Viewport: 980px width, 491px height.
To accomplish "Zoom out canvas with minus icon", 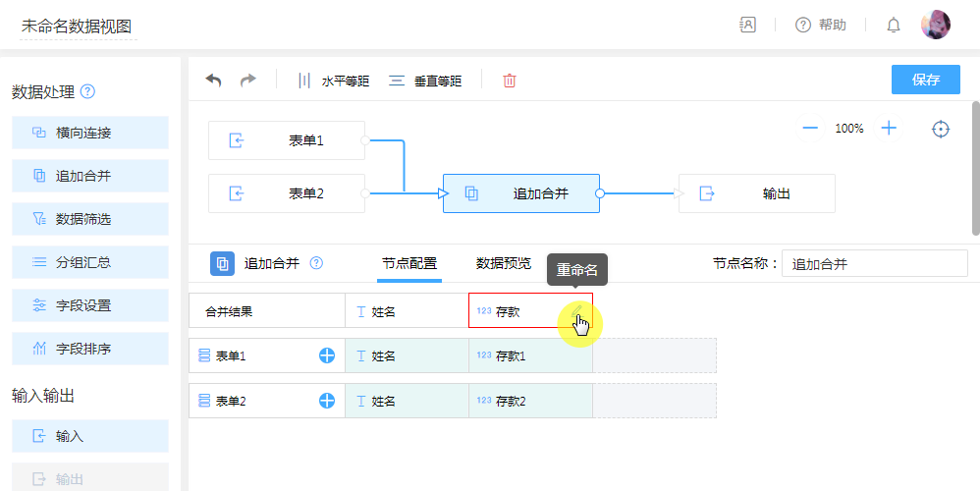I will (810, 129).
